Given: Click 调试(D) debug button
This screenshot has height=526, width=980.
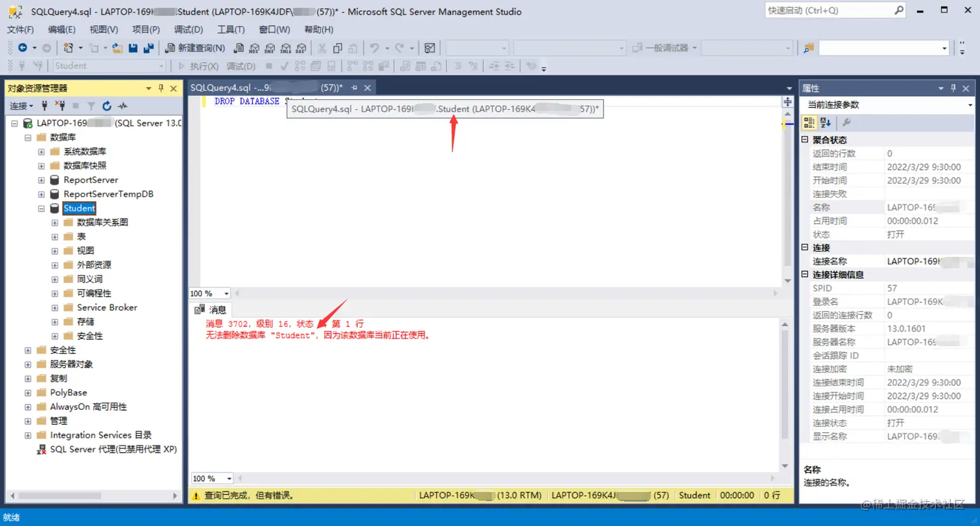Looking at the screenshot, I should 240,66.
